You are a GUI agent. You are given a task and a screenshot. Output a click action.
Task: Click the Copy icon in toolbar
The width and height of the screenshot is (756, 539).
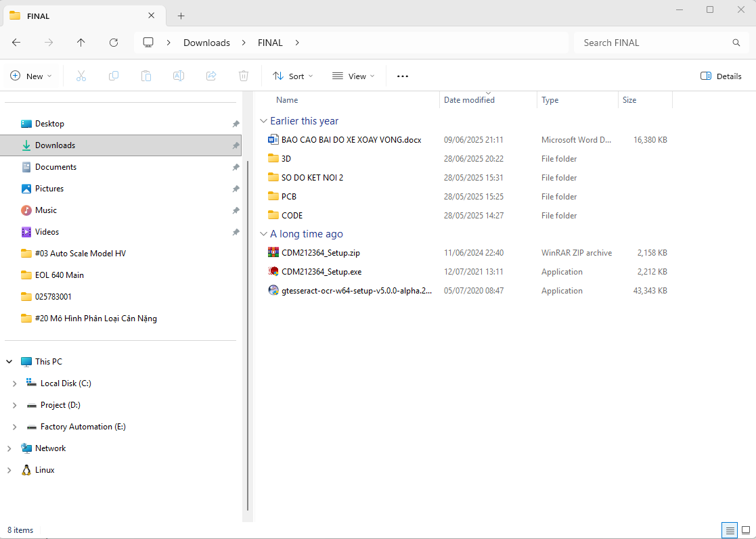114,76
